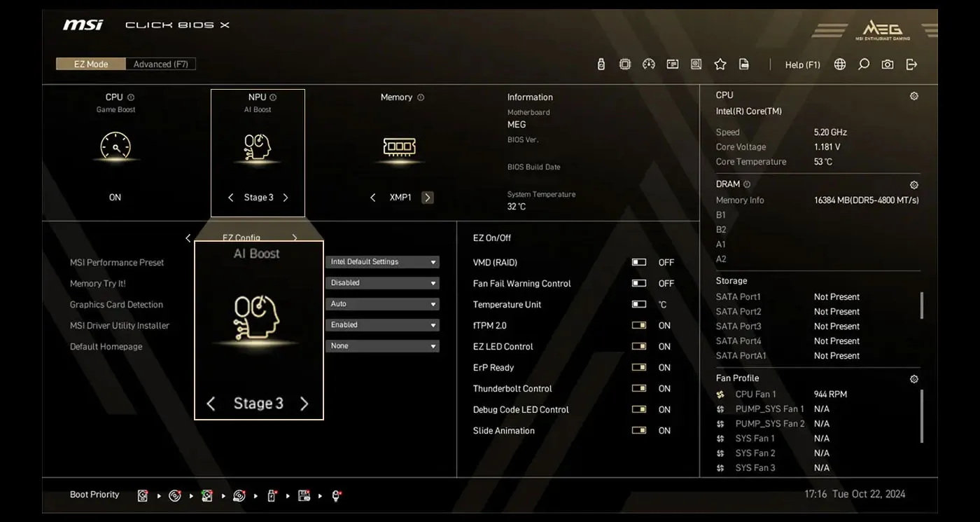Open the dropdown showing Auto
Screen dimensions: 980x522
[x=382, y=304]
